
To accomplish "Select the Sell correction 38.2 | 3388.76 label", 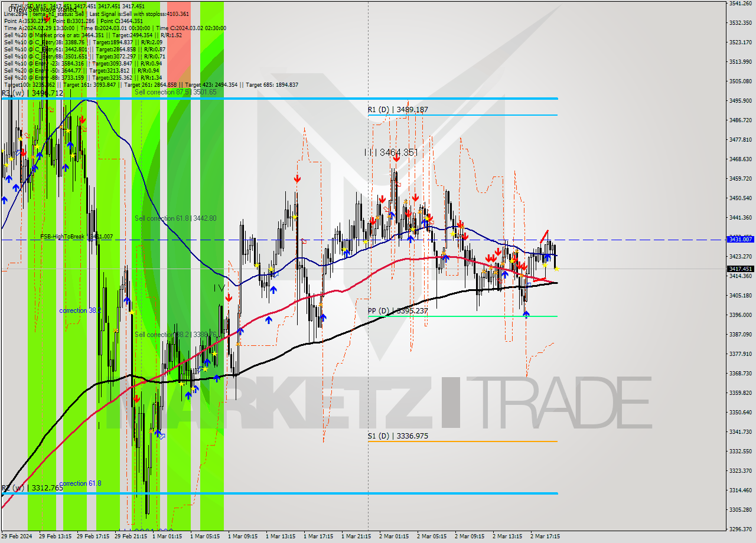I will (x=175, y=335).
